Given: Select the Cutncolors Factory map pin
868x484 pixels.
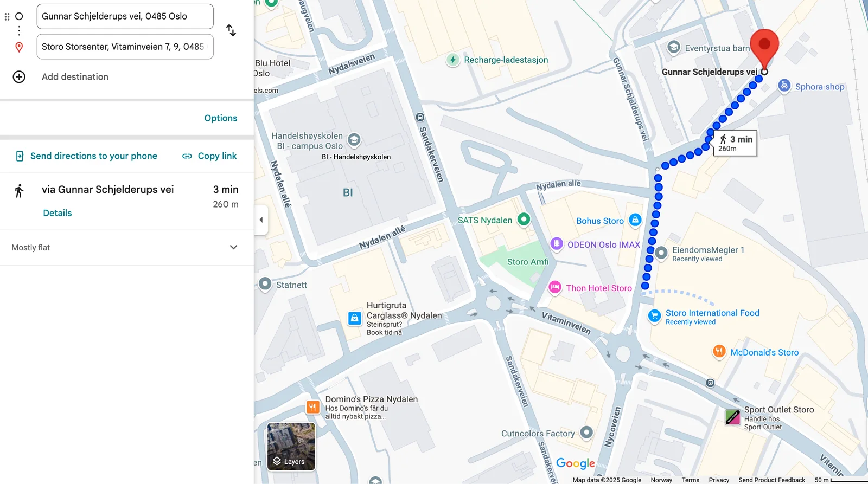Looking at the screenshot, I should [586, 433].
